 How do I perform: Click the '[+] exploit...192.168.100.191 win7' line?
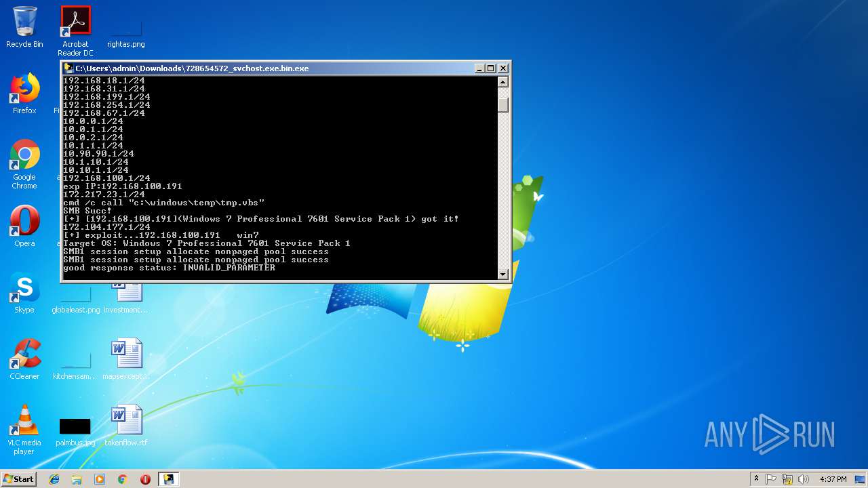tap(161, 235)
